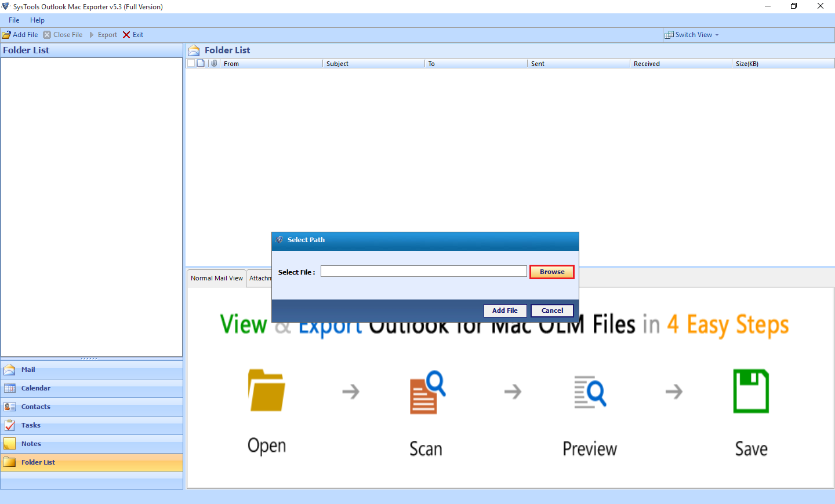The height and width of the screenshot is (504, 835).
Task: Click the Preview magnifier graphic
Action: 590,392
